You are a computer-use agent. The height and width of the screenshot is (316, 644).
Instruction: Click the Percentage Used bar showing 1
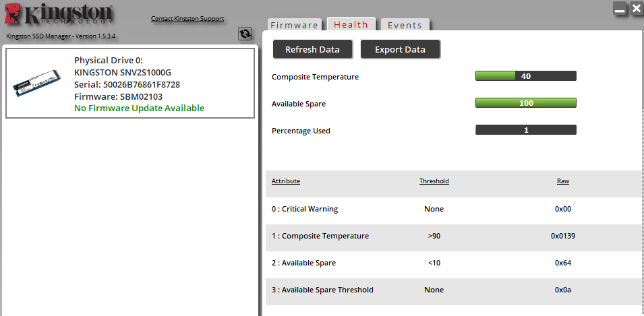click(526, 130)
